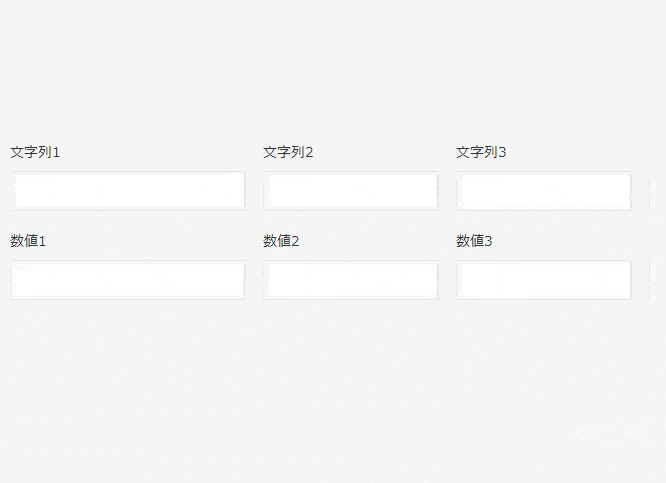Click the 数値1 input field

tap(128, 280)
